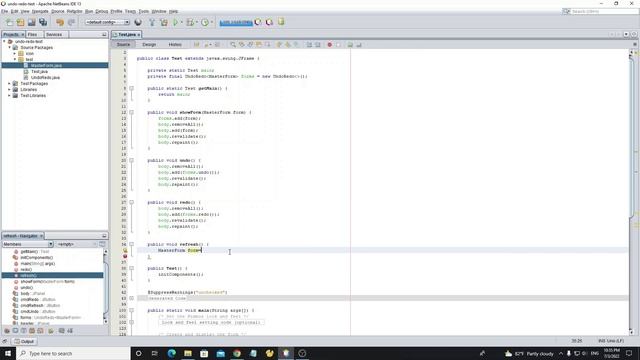
Task: Click the Open Project toolbar icon
Action: pos(31,22)
